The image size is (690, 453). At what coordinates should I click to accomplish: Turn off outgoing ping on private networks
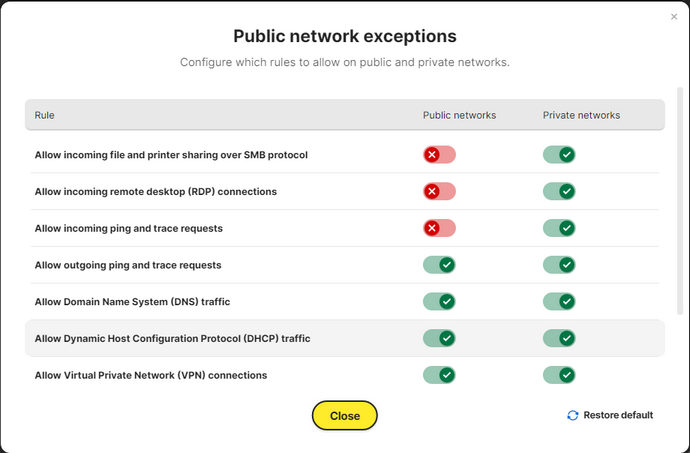559,265
